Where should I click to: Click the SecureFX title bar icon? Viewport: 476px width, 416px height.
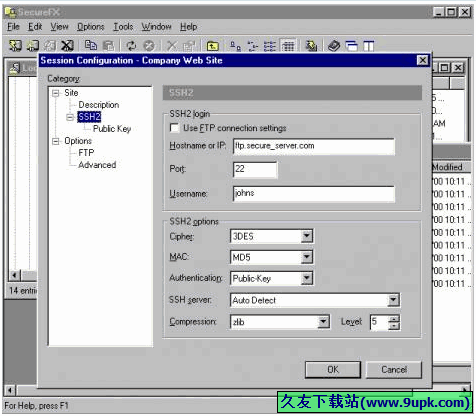[10, 12]
